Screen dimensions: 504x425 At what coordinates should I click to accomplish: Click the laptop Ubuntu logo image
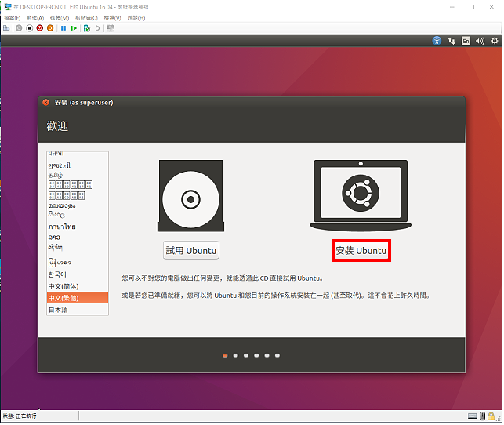click(x=361, y=195)
